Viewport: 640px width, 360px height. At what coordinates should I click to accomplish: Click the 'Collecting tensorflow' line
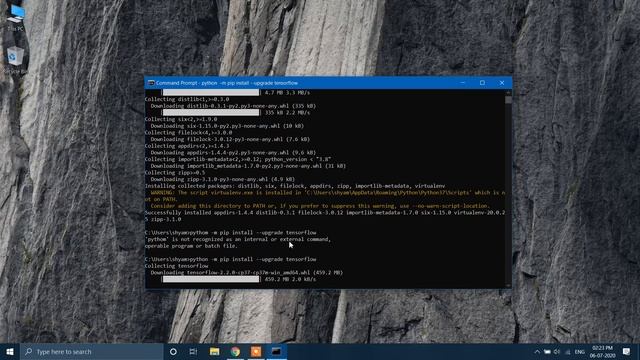point(176,266)
